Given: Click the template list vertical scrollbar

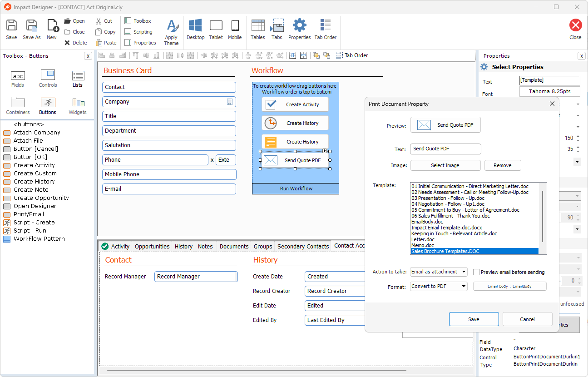Looking at the screenshot, I should tap(543, 216).
